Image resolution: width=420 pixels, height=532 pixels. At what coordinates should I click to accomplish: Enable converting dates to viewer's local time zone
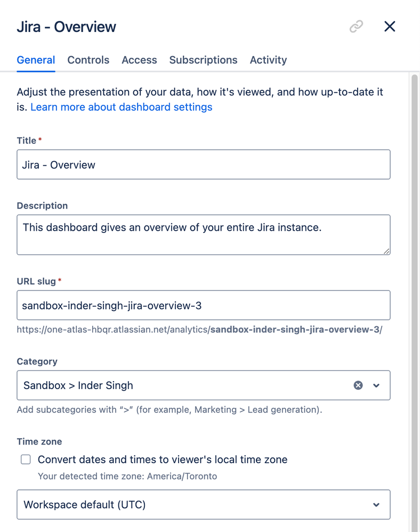tap(25, 459)
